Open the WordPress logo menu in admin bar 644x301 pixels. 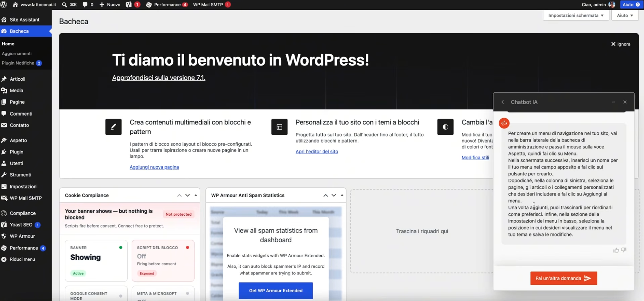[x=4, y=5]
